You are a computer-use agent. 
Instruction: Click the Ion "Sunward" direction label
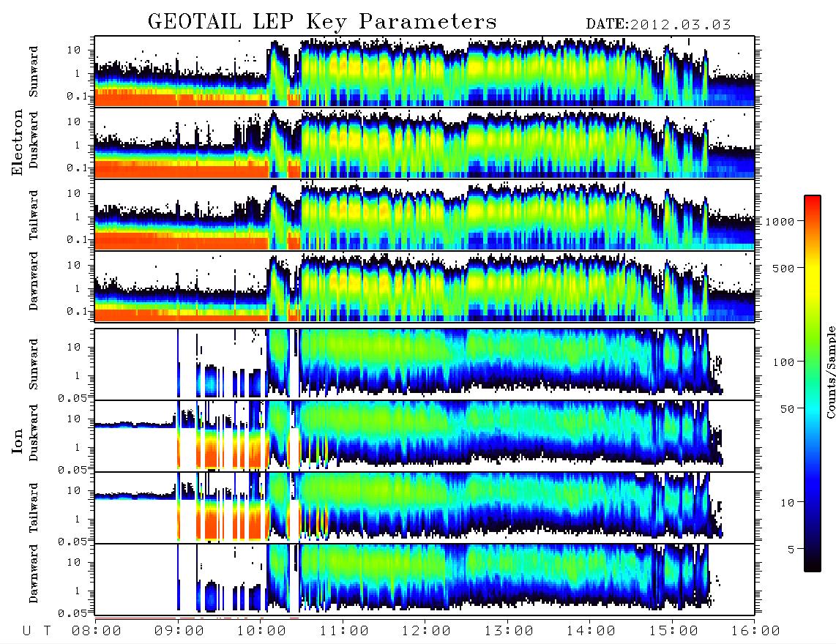coord(34,364)
